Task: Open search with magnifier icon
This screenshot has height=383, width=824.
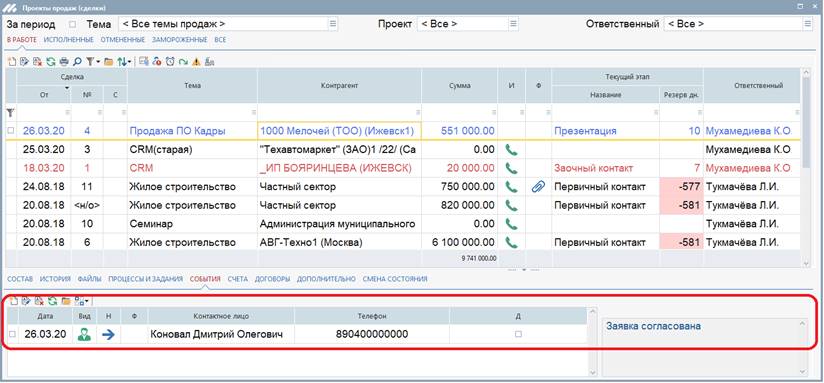Action: click(77, 61)
